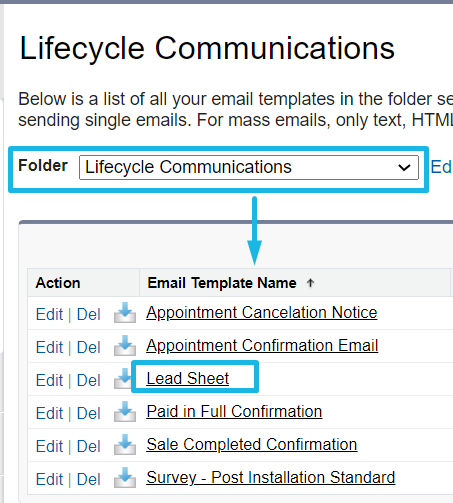The height and width of the screenshot is (503, 453).
Task: Delete the Appointment Cancelation Notice template
Action: click(88, 314)
